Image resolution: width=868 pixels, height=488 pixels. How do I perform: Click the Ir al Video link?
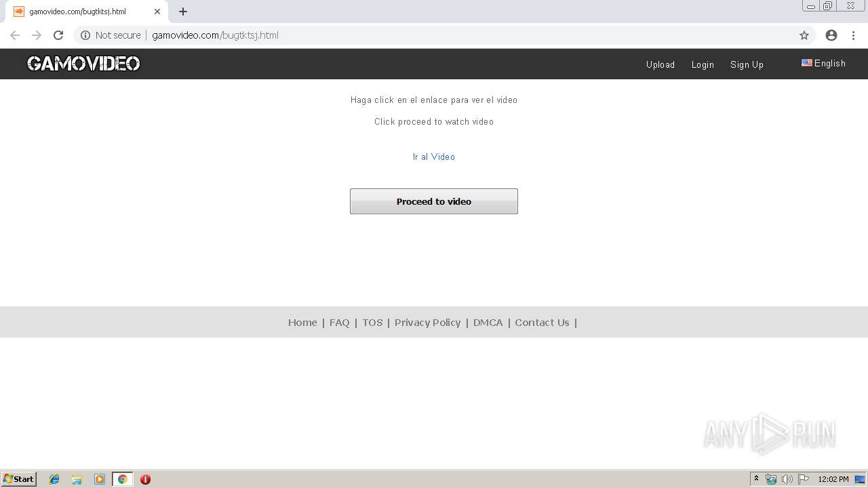[434, 157]
